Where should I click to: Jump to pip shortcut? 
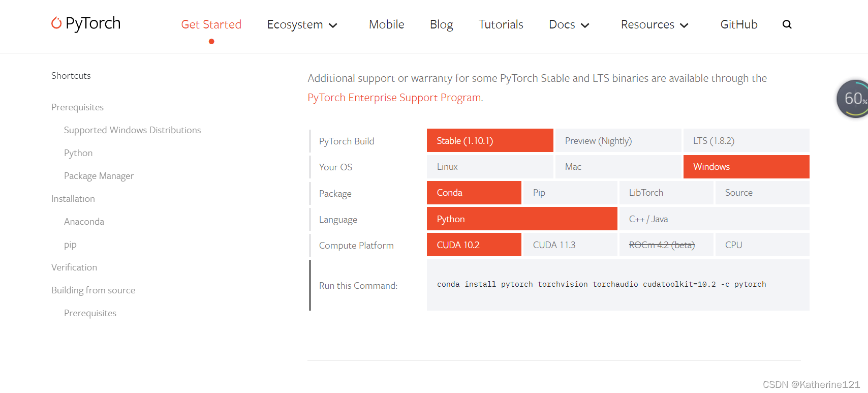(70, 245)
